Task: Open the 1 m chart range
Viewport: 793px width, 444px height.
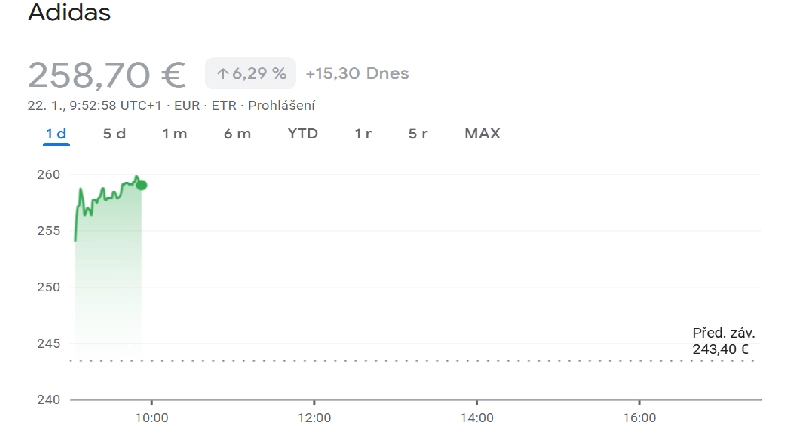Action: click(x=174, y=134)
